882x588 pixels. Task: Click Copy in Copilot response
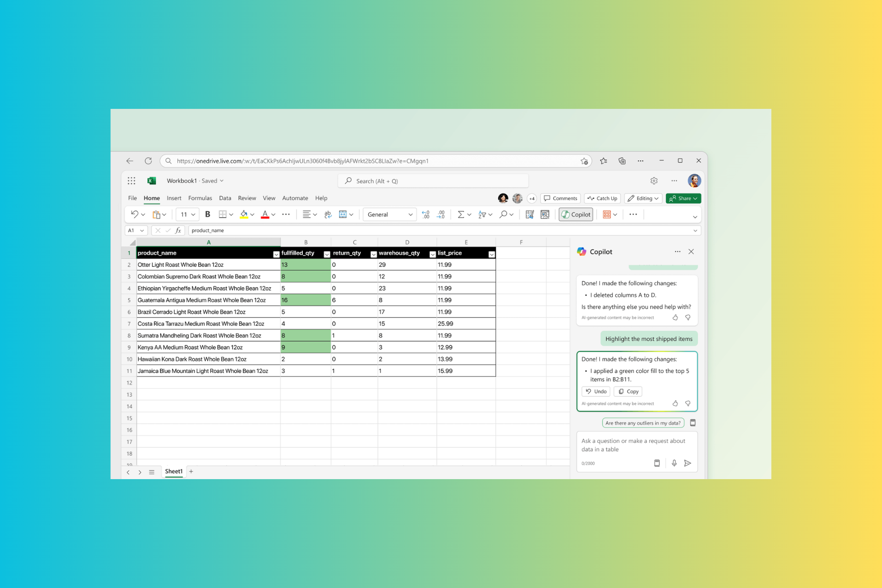pos(628,391)
